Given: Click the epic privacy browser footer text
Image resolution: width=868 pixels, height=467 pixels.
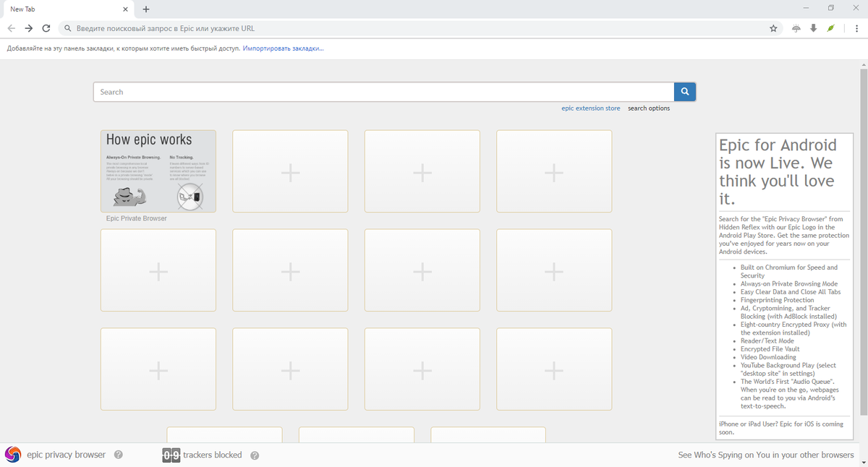Looking at the screenshot, I should point(66,455).
